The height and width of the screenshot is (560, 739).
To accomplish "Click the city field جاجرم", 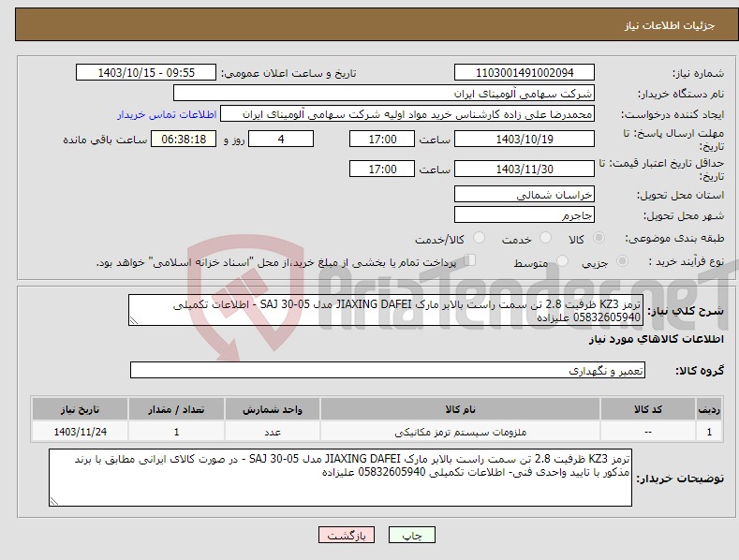I will pyautogui.click(x=525, y=215).
